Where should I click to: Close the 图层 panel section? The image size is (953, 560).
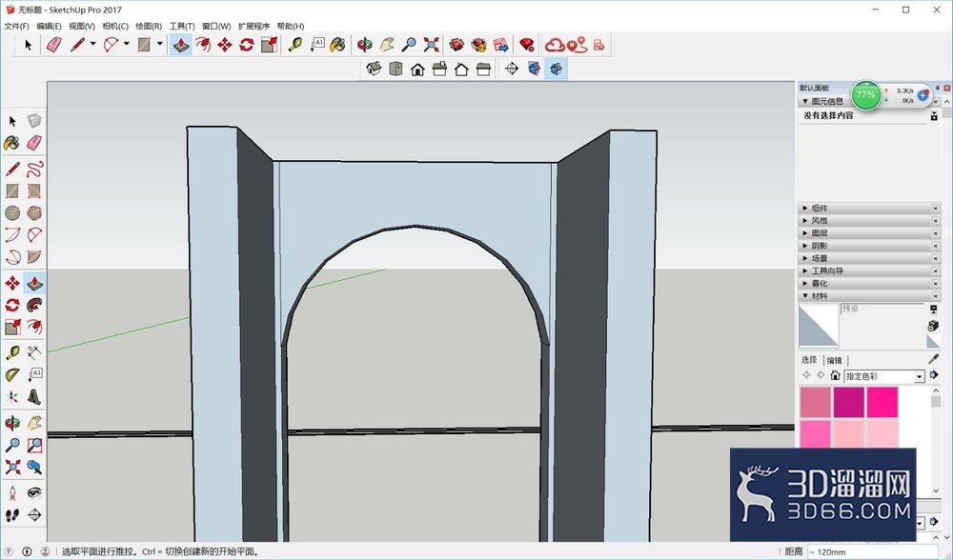[x=936, y=233]
